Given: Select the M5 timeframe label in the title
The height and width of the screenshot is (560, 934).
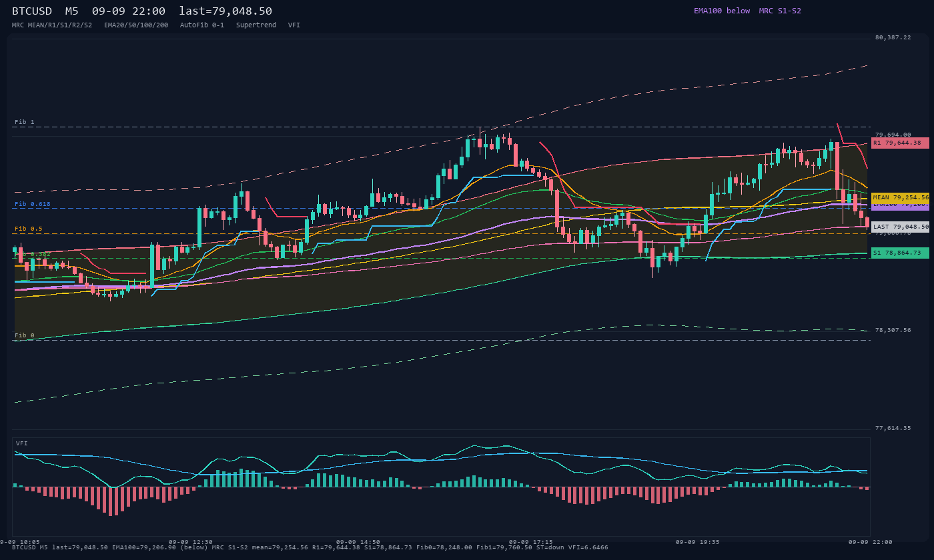Looking at the screenshot, I should tap(72, 11).
